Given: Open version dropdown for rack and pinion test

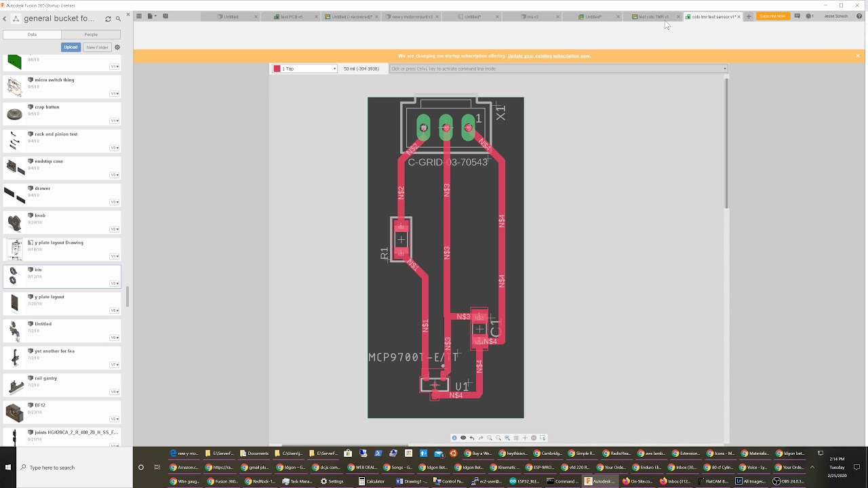Looking at the screenshot, I should point(115,148).
